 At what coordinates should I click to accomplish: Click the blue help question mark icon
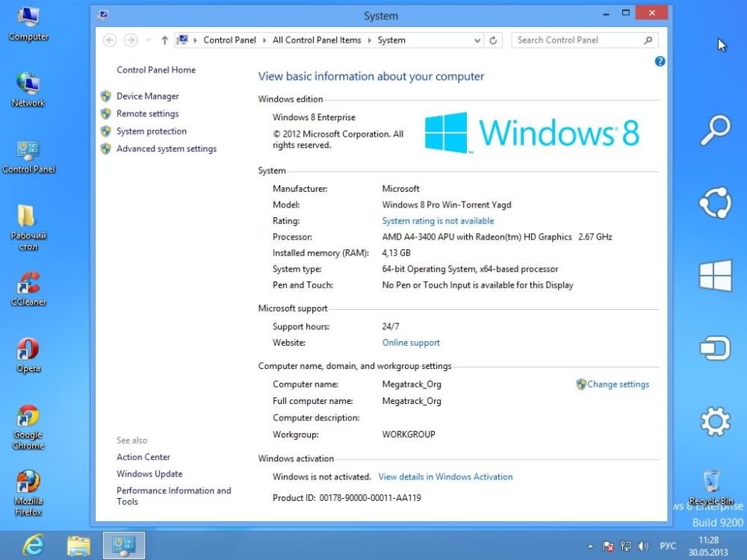pyautogui.click(x=660, y=62)
